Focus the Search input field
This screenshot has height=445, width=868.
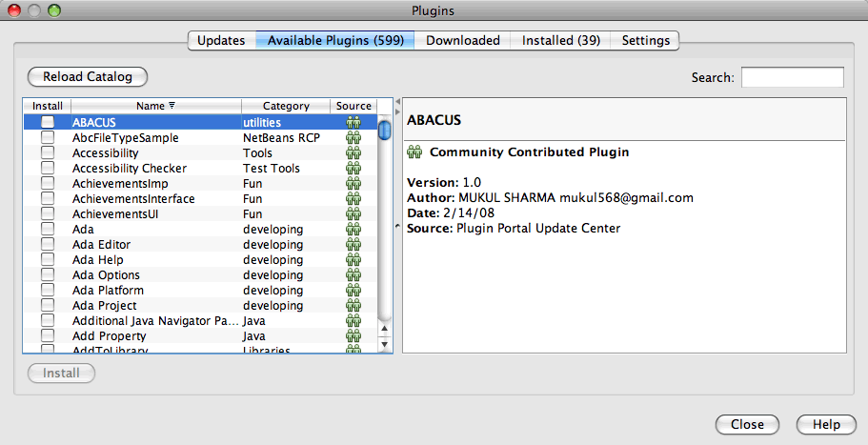pyautogui.click(x=792, y=77)
